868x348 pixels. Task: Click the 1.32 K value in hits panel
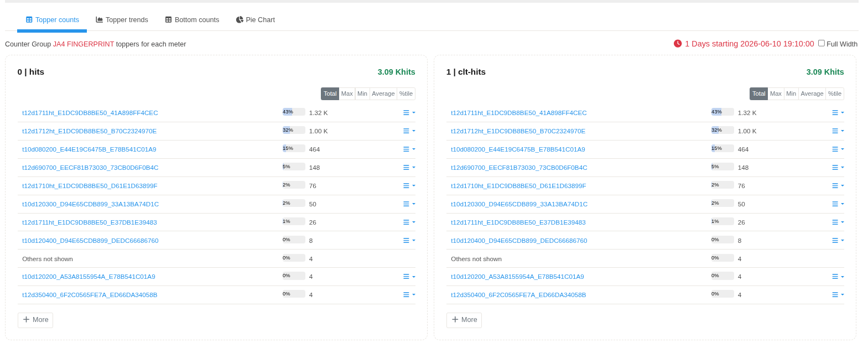(x=319, y=113)
